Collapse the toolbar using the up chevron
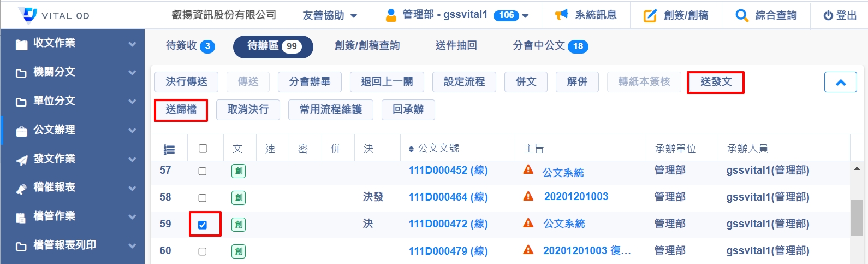This screenshot has width=868, height=264. pyautogui.click(x=840, y=83)
